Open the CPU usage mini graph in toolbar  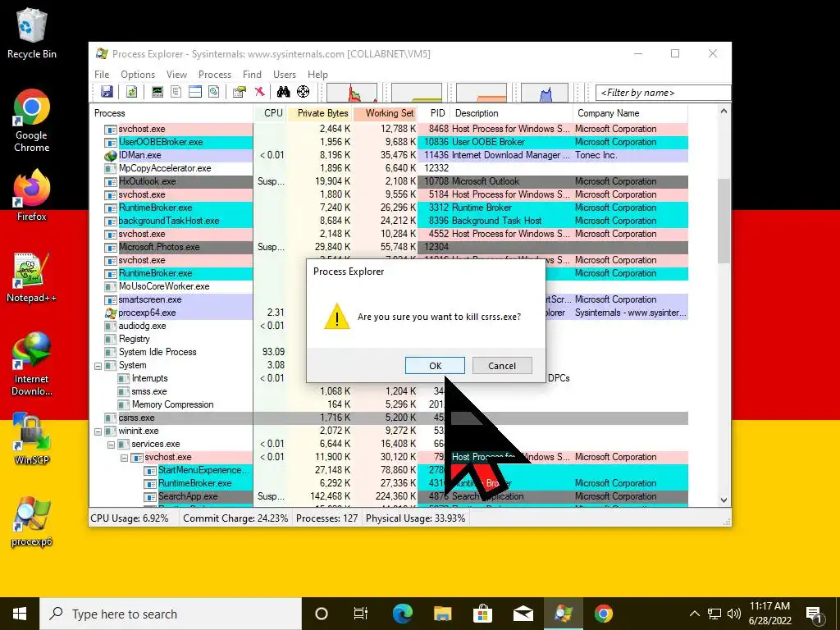tap(352, 93)
